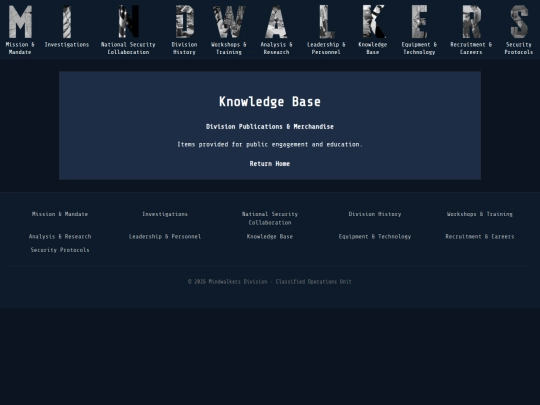Click footer link Investigations
The height and width of the screenshot is (405, 540).
click(165, 214)
